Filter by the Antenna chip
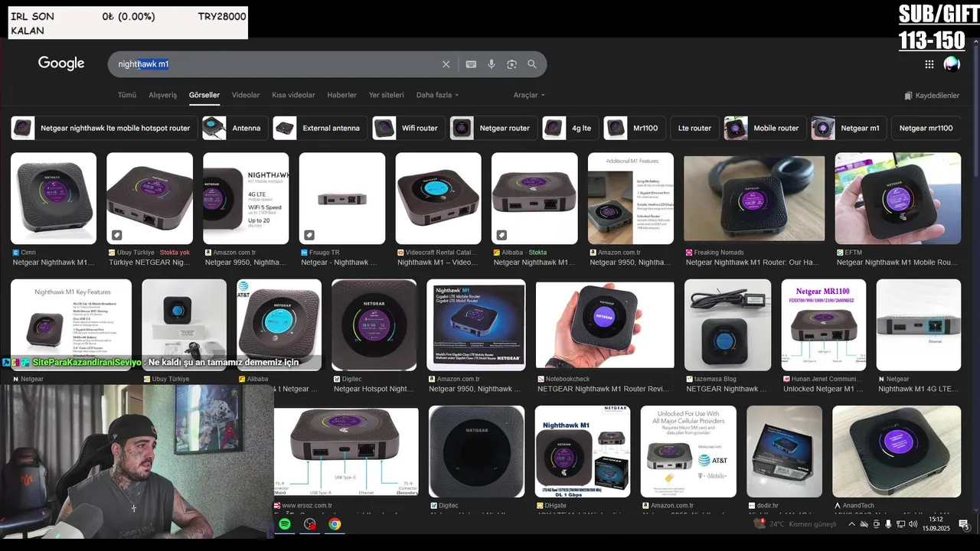This screenshot has height=551, width=980. tap(235, 128)
